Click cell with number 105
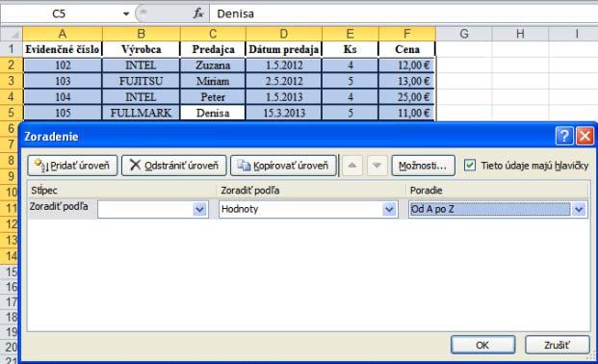This screenshot has height=364, width=598. (63, 113)
